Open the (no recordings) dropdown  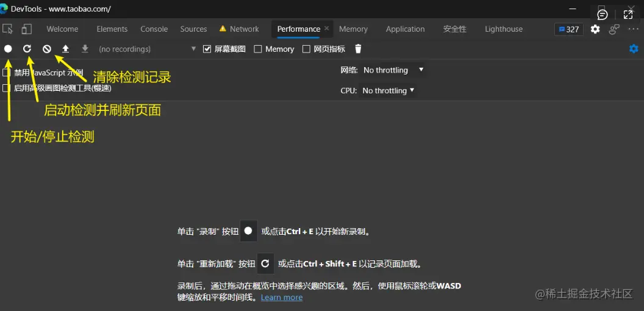click(x=148, y=49)
